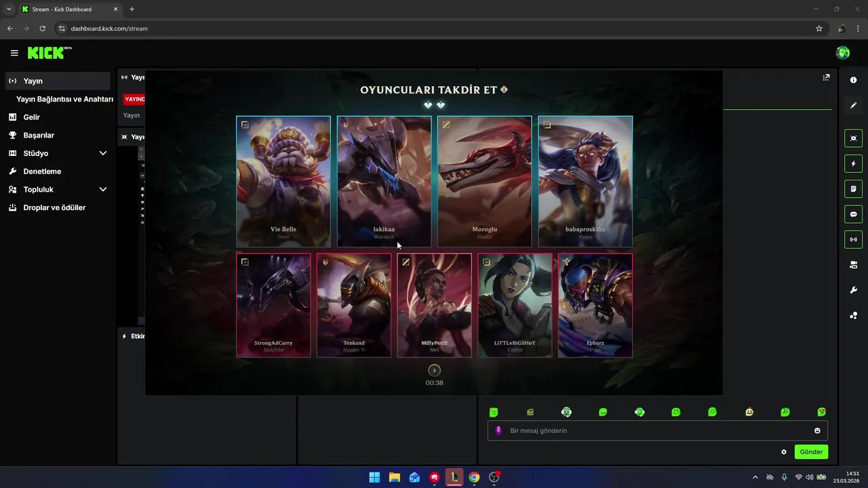Reload the page

click(42, 28)
